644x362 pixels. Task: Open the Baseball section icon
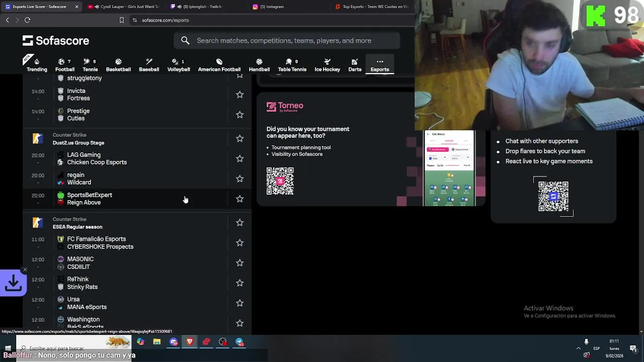tap(149, 61)
